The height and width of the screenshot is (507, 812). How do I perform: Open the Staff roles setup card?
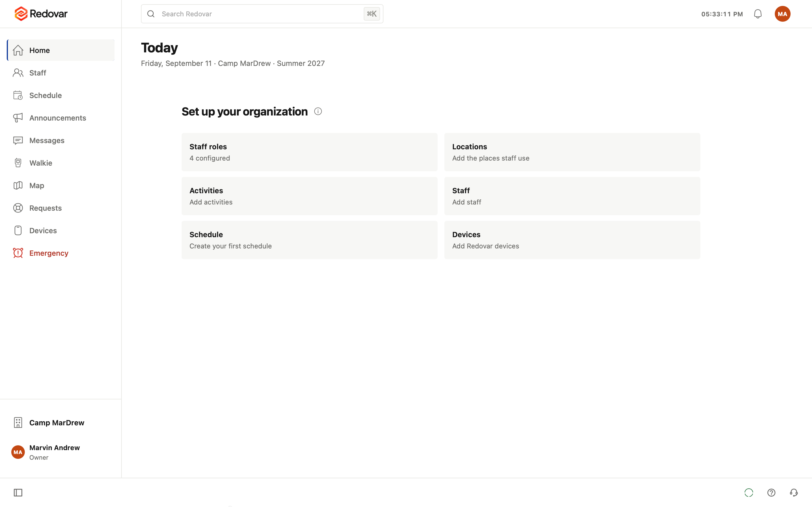click(x=309, y=152)
